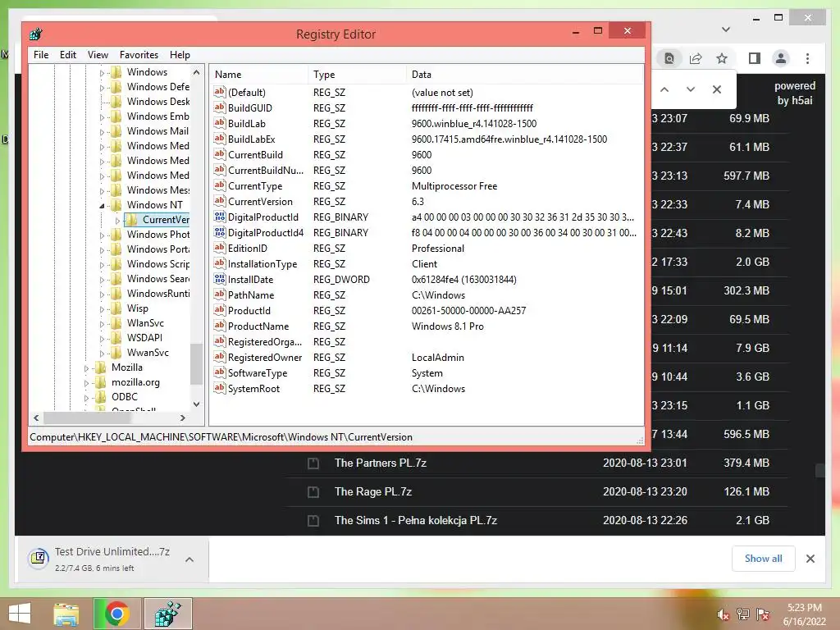Select the (Default) value string icon
The height and width of the screenshot is (630, 840).
tap(220, 92)
